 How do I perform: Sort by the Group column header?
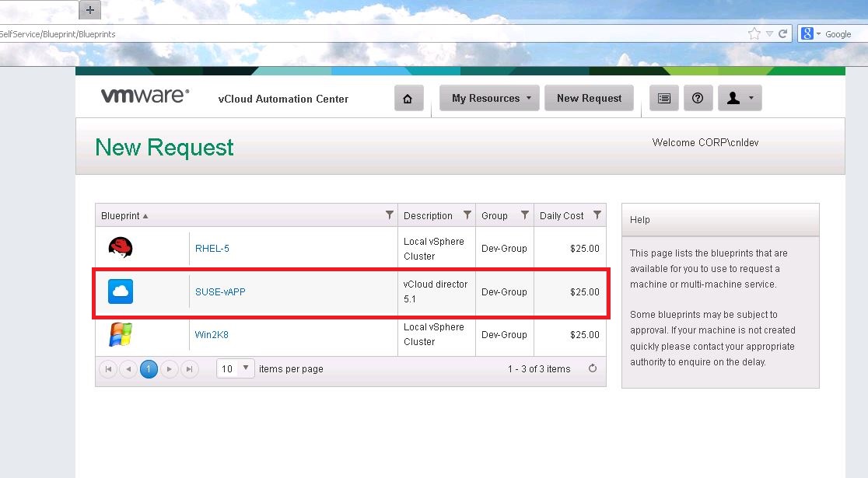click(495, 216)
